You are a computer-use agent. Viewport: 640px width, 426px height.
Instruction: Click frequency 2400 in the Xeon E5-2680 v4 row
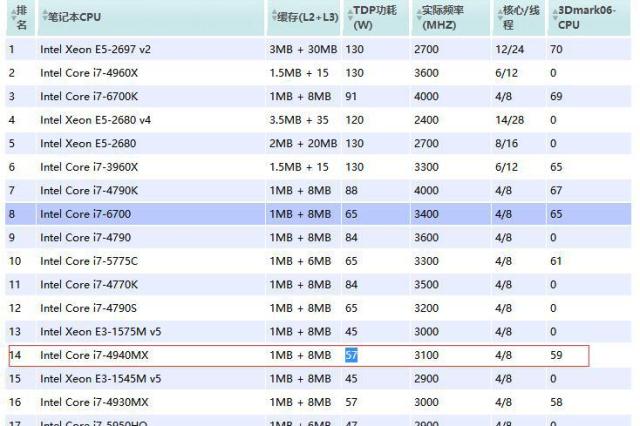(x=427, y=120)
